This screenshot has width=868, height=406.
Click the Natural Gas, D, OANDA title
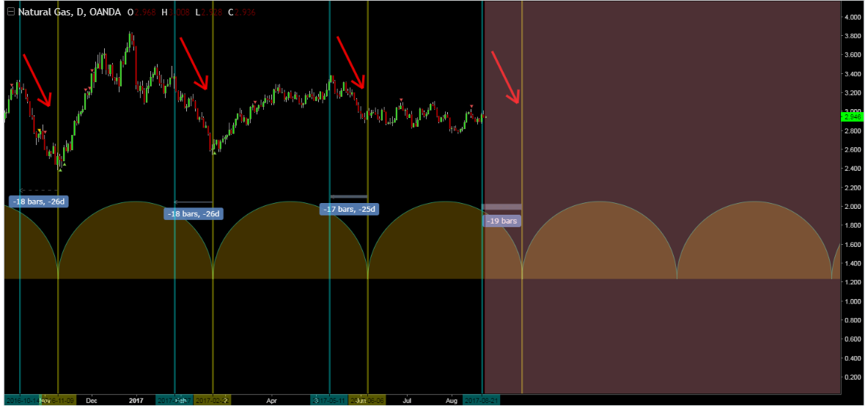tap(69, 12)
